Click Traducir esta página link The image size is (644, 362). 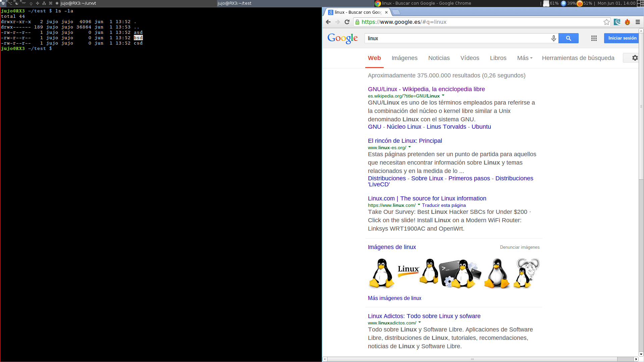click(444, 205)
